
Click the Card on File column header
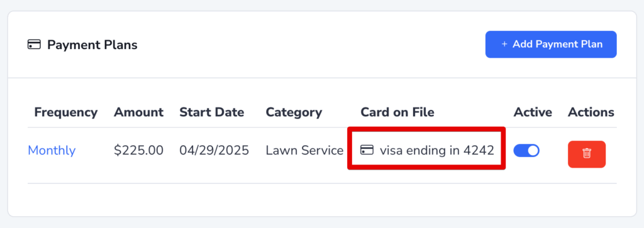pyautogui.click(x=397, y=112)
